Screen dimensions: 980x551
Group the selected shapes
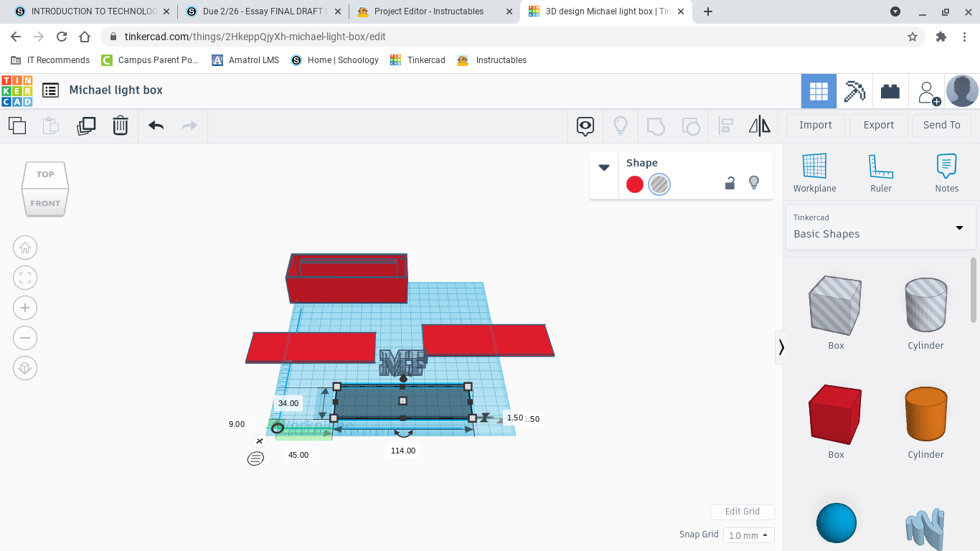pyautogui.click(x=654, y=125)
